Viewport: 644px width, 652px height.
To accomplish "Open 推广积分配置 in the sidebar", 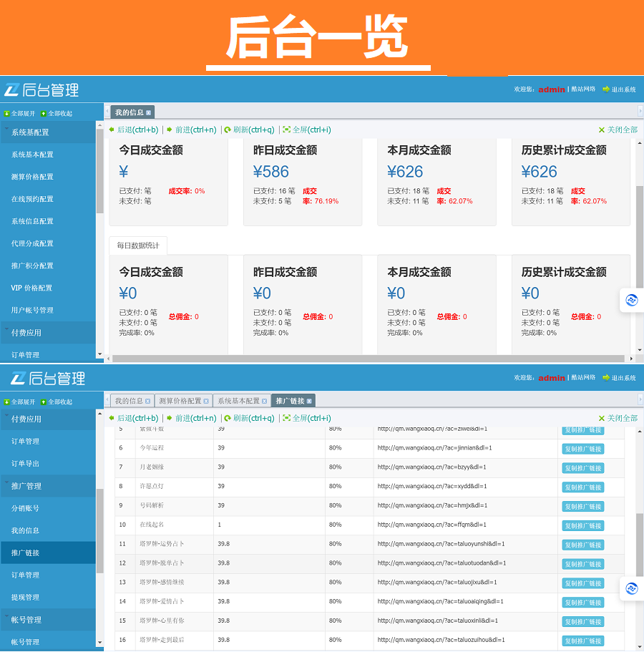I will (x=32, y=266).
